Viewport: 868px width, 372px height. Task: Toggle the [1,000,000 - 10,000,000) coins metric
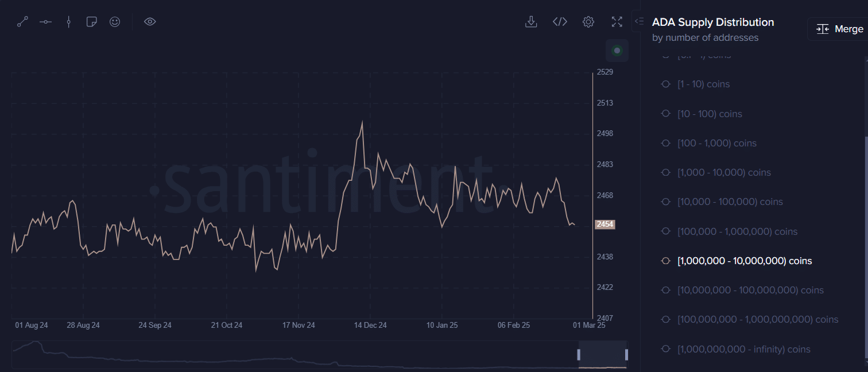click(x=737, y=261)
